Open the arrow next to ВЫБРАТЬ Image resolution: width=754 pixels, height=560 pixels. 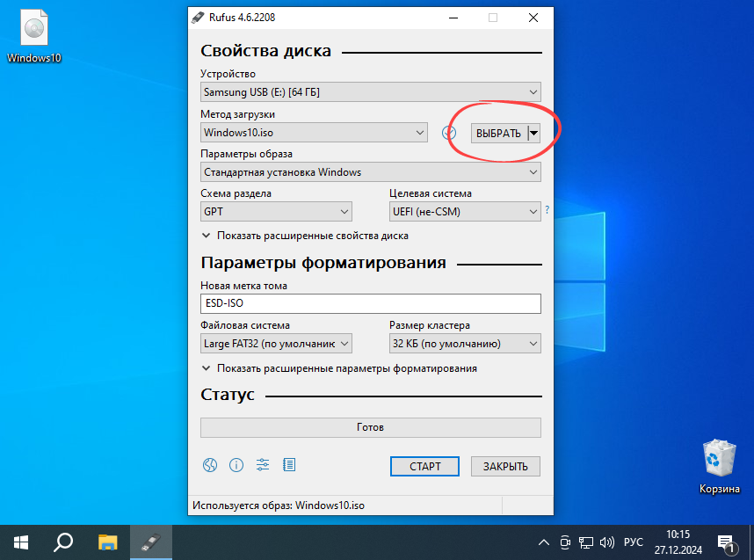[x=533, y=133]
